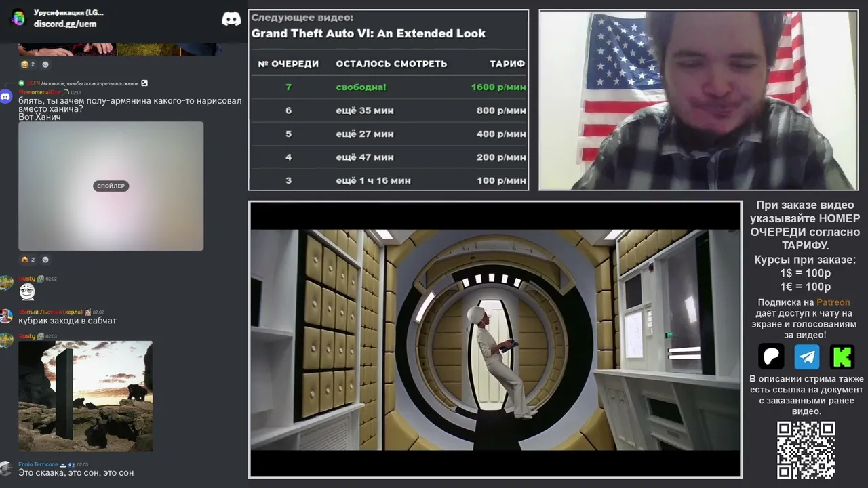The image size is (868, 488).
Task: Click the QR code image
Action: [806, 450]
